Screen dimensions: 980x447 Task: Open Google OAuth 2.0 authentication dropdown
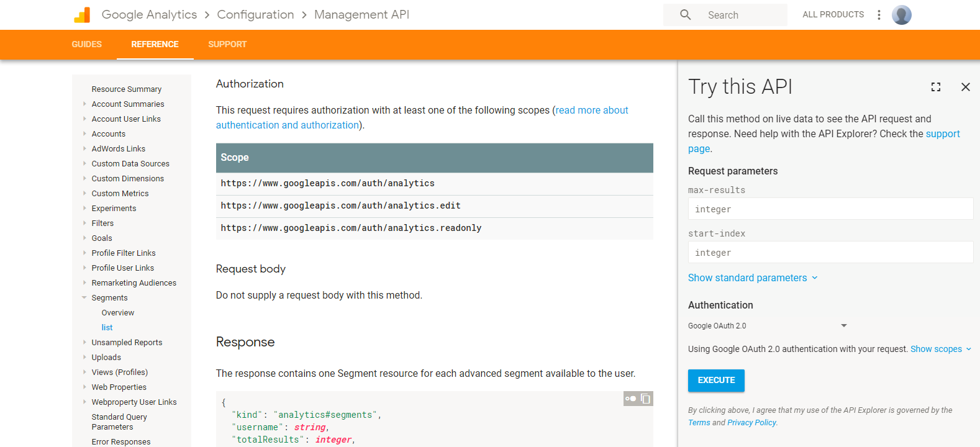(x=768, y=326)
